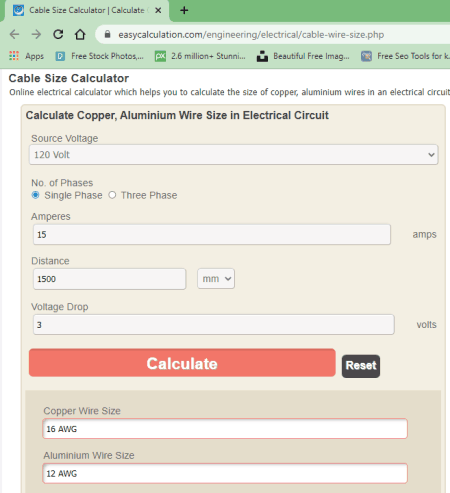Click the red Calculate button
Image resolution: width=450 pixels, height=493 pixels.
coord(182,363)
